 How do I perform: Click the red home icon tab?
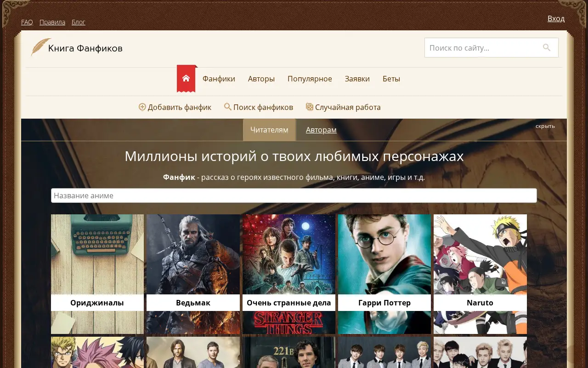(186, 79)
